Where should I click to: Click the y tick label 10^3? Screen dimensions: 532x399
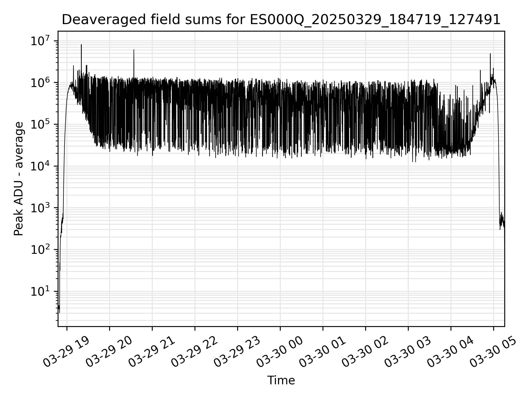pos(40,208)
